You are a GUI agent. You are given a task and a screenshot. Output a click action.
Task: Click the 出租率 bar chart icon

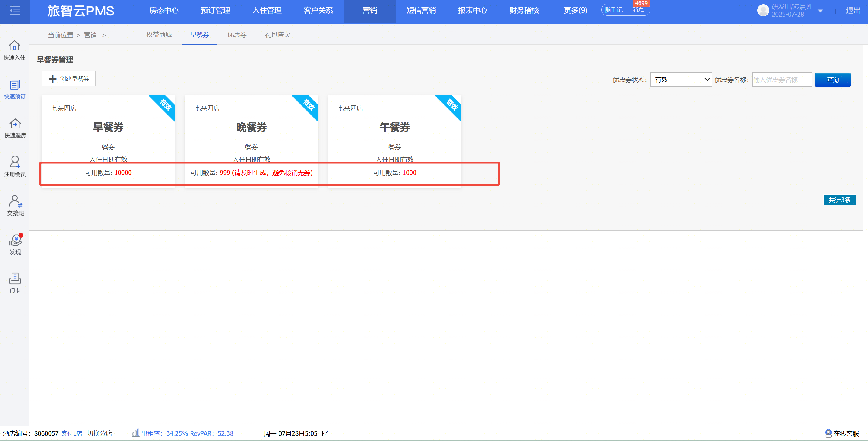135,433
